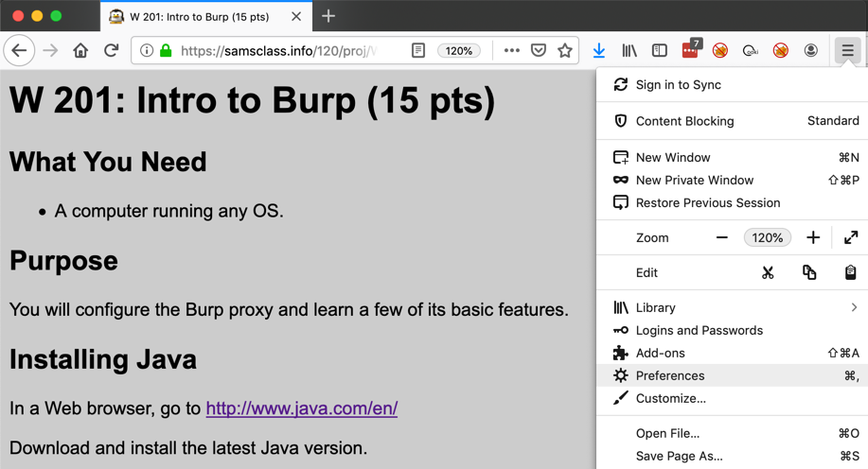
Task: Click the Paste clipboard icon
Action: (851, 272)
